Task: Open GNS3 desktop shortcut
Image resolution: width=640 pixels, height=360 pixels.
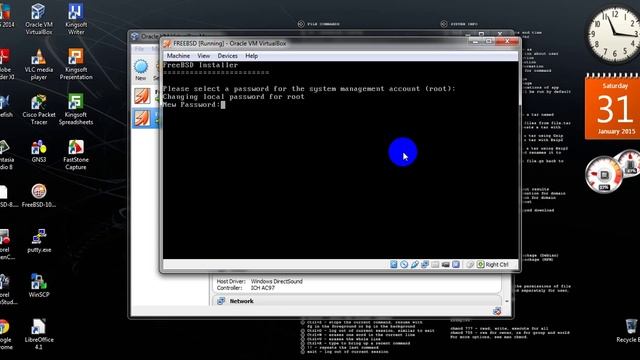Action: click(39, 151)
